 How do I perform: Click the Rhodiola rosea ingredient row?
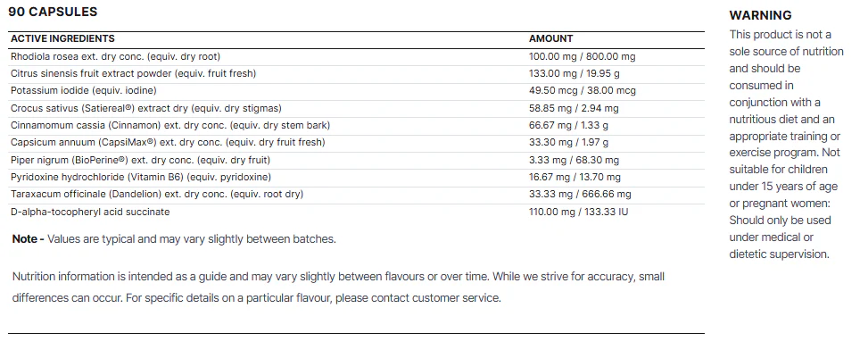[357, 56]
